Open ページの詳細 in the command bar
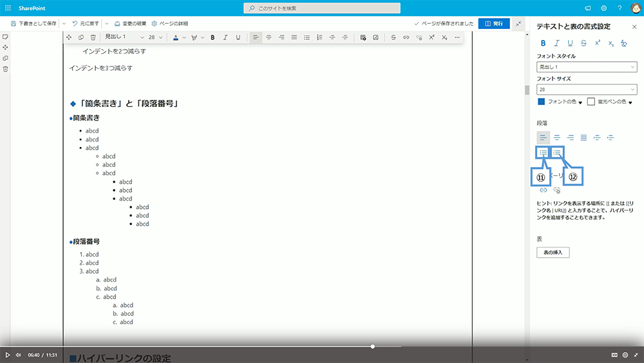The image size is (644, 363). [169, 24]
